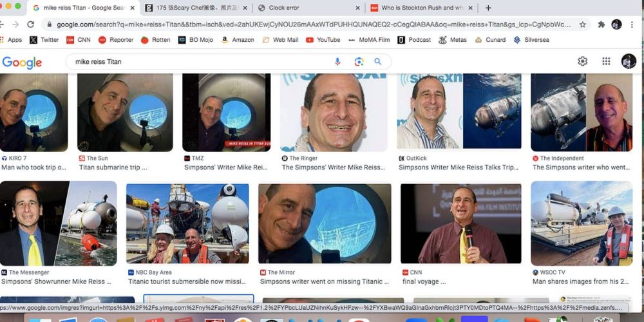This screenshot has width=644, height=322.
Task: Click the Google logo
Action: click(22, 62)
